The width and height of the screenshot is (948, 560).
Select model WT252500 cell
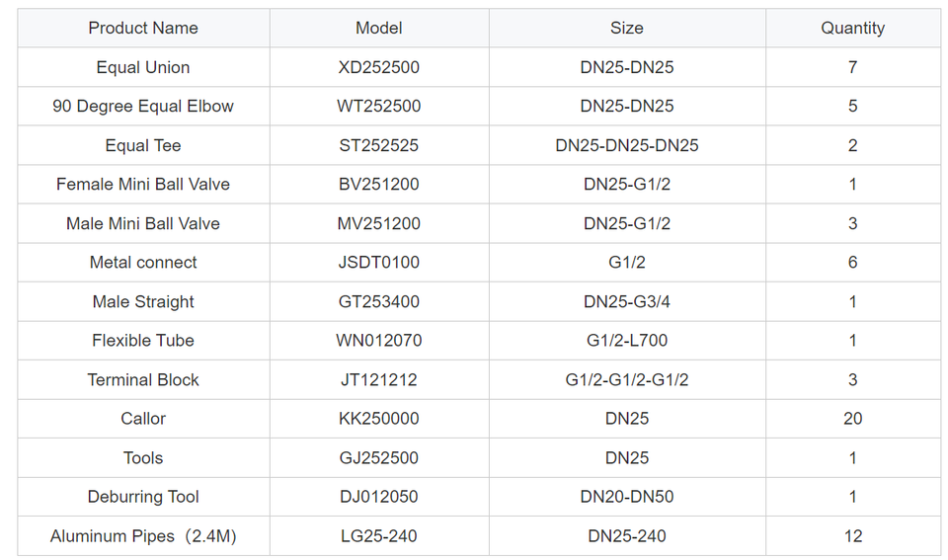(x=379, y=106)
